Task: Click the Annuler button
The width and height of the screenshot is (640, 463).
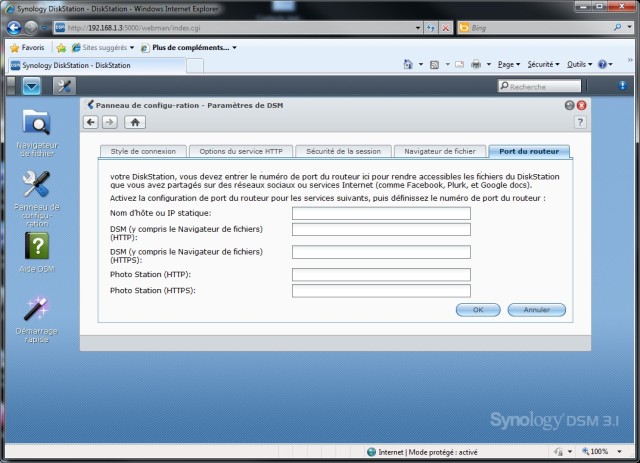Action: [x=536, y=310]
